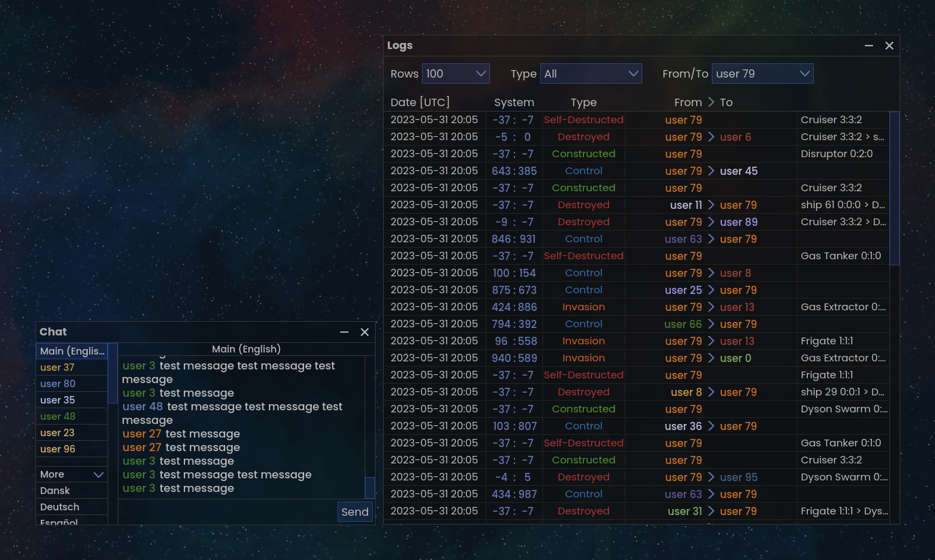
Task: Open the Type filter dropdown showing All
Action: click(591, 73)
